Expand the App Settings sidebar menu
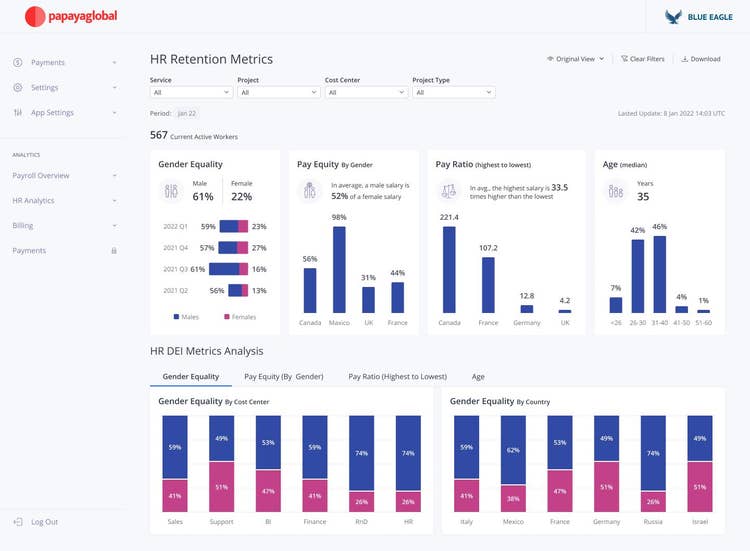Viewport: 750px width, 551px height. (114, 112)
